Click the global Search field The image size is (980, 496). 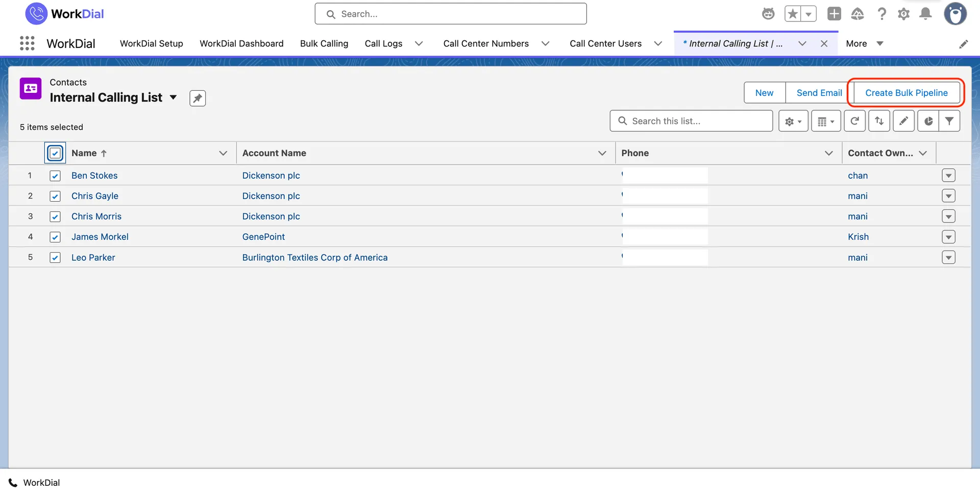451,14
